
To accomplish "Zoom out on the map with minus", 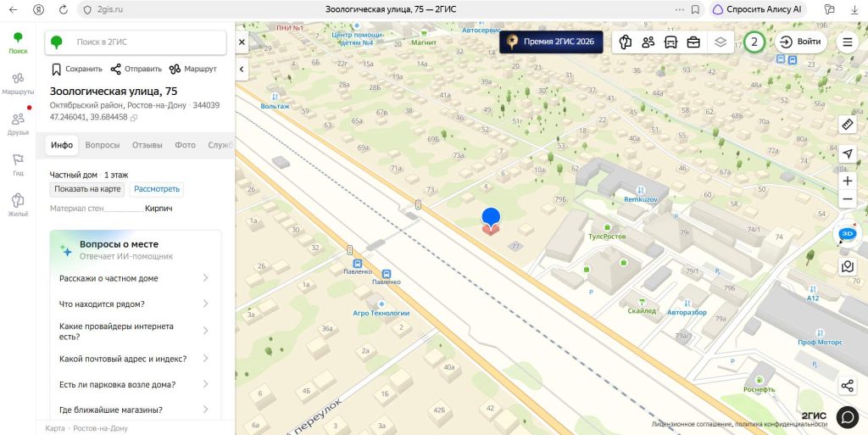I will click(848, 199).
